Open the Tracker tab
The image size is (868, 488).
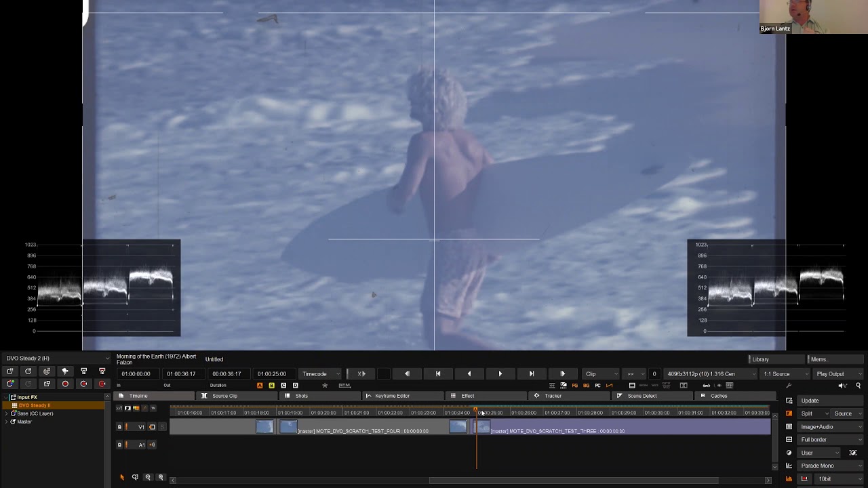coord(570,396)
